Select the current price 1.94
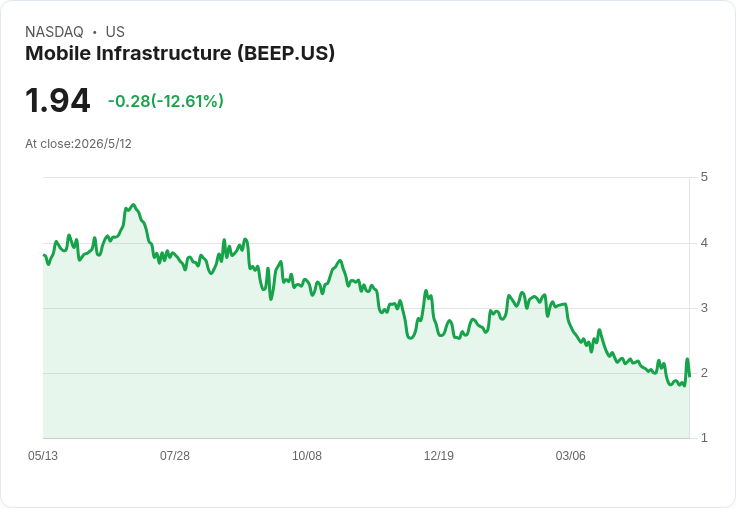The width and height of the screenshot is (736, 508). (x=57, y=100)
